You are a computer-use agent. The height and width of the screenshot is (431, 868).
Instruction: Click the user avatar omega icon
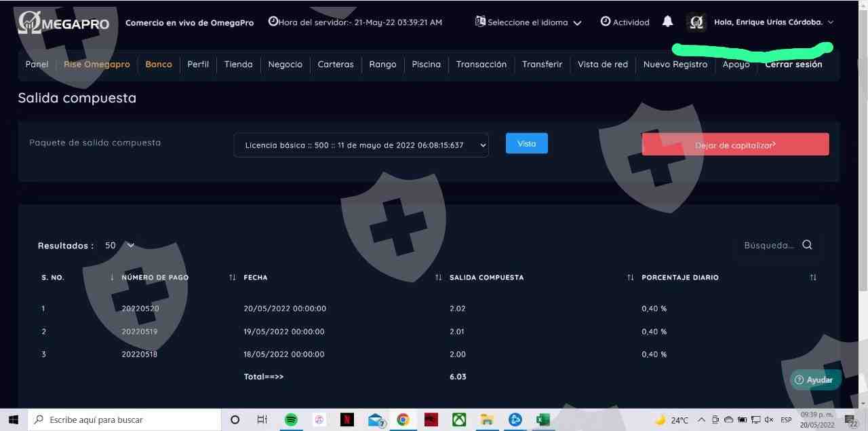click(x=696, y=22)
